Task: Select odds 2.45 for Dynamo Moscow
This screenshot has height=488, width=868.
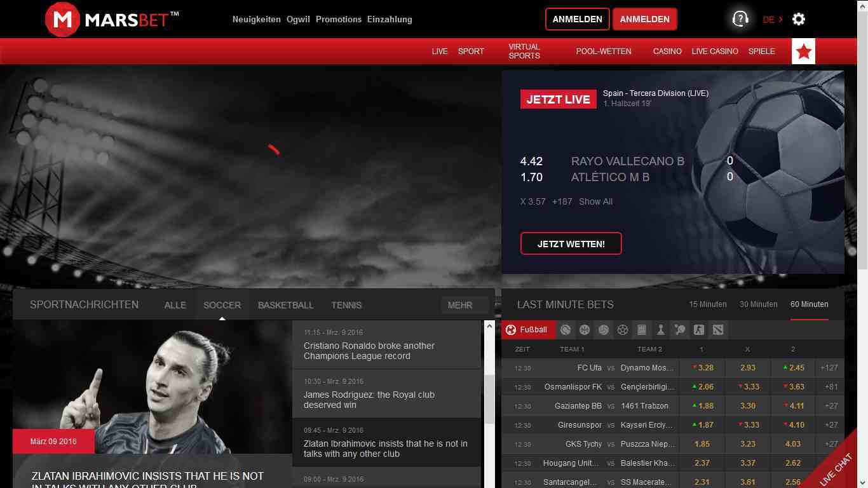Action: coord(793,367)
